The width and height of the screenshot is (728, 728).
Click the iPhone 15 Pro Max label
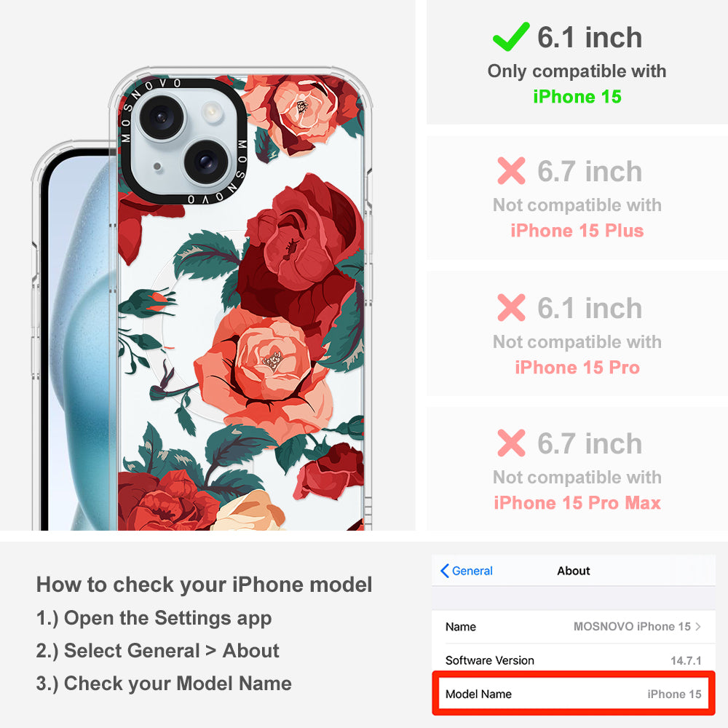pyautogui.click(x=577, y=502)
